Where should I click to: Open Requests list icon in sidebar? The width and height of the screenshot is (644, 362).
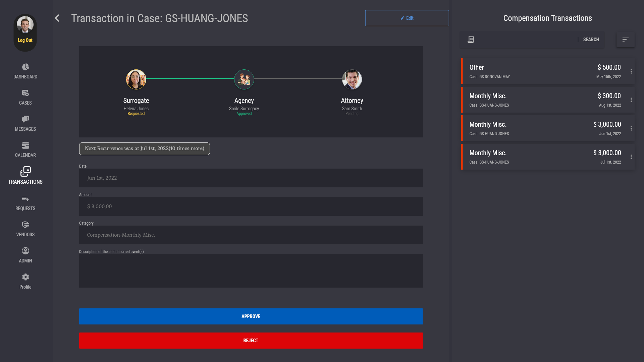25,199
